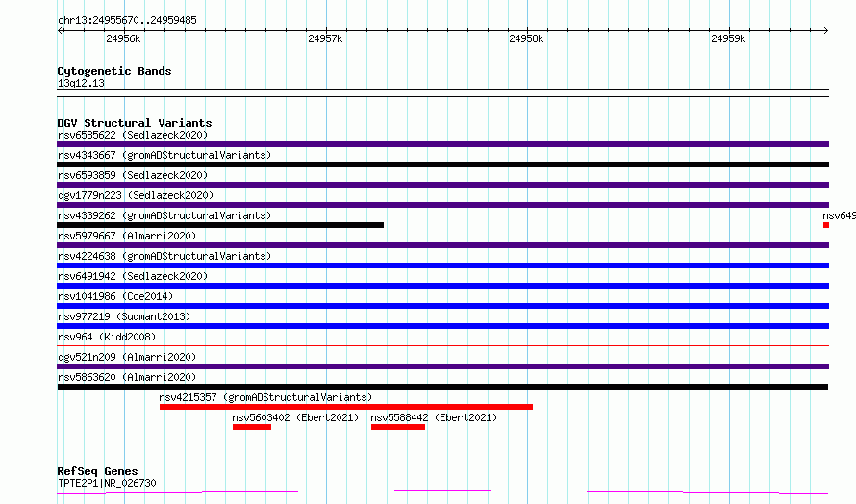Click the chr13:24955670..24959485 coordinates text
Image resolution: width=856 pixels, height=504 pixels.
tap(127, 21)
